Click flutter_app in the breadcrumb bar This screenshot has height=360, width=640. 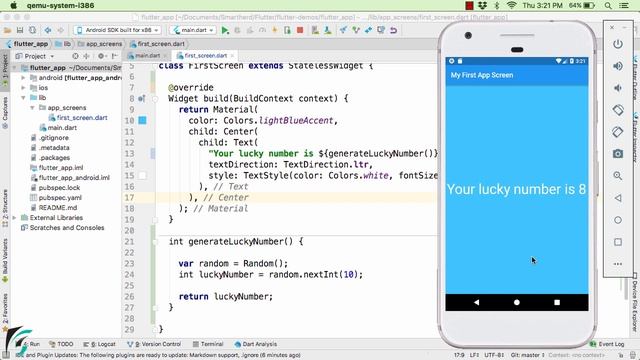[27, 44]
